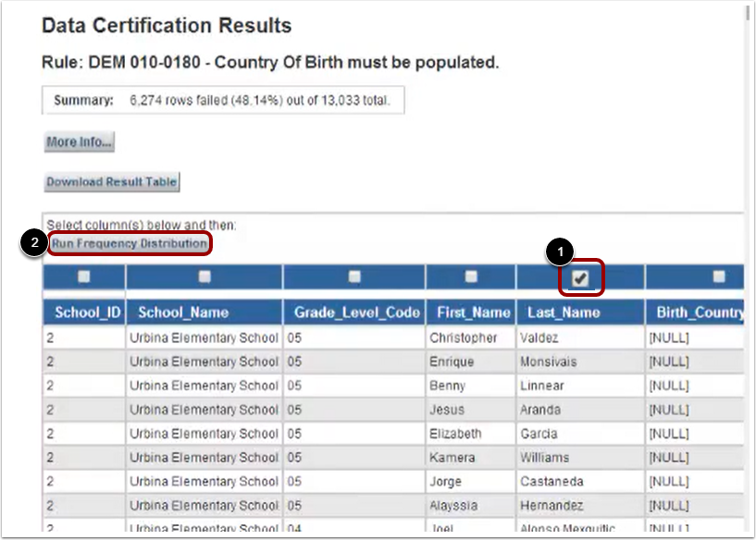Click the More Info button
756x540 pixels.
79,142
